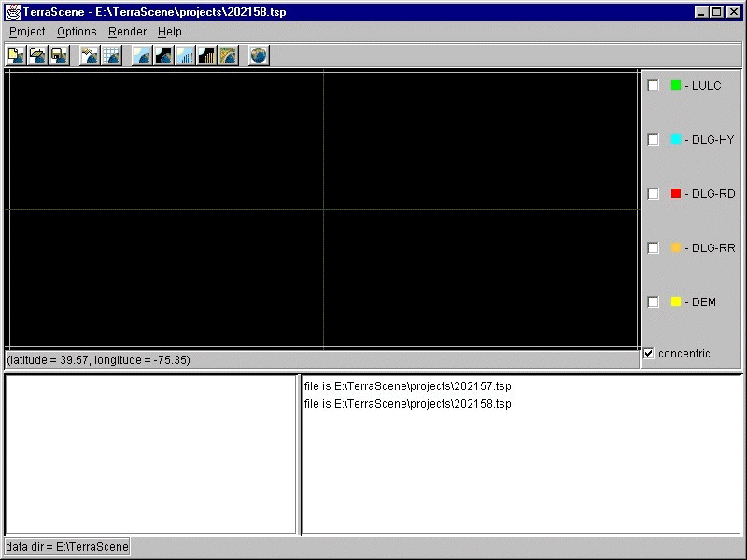Enable the DLG-RD layer checkbox
This screenshot has height=560, width=747.
click(653, 194)
